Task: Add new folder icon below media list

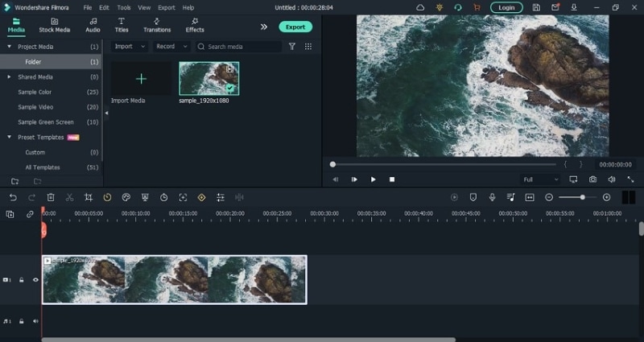Action: coord(14,181)
